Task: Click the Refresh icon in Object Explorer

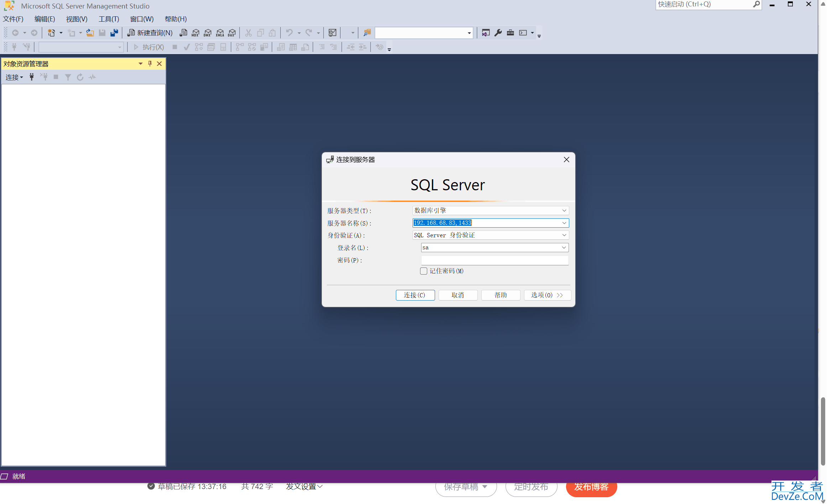Action: coord(80,77)
